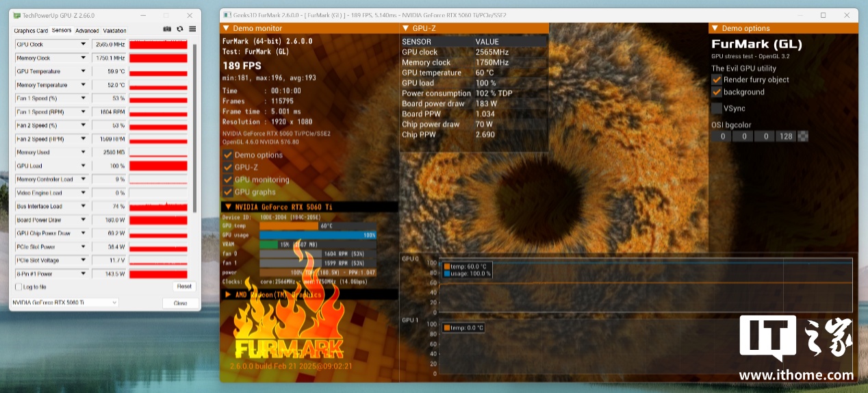This screenshot has width=868, height=393.
Task: Open the Graphics Card tab
Action: tap(31, 31)
